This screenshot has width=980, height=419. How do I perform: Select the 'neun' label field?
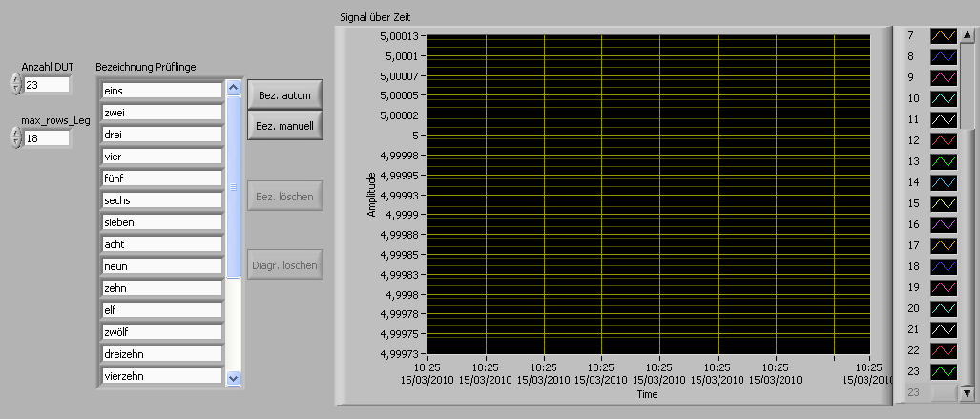[162, 266]
